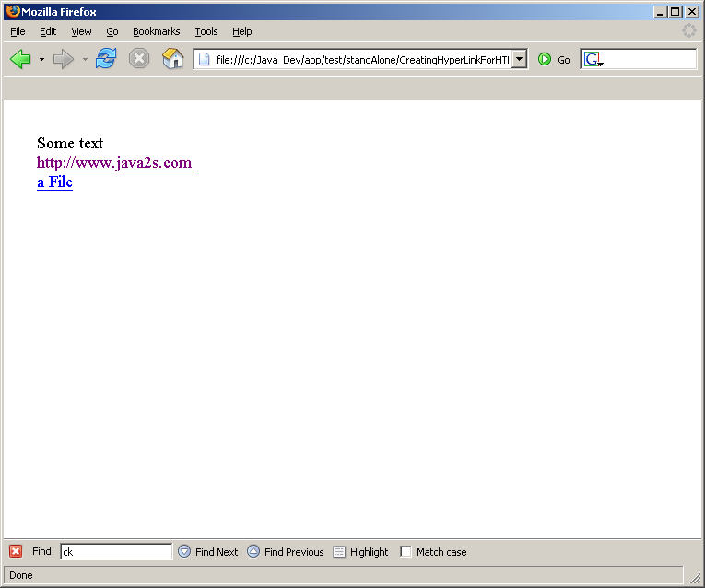Image resolution: width=705 pixels, height=588 pixels.
Task: Click the green Go button
Action: click(x=554, y=59)
